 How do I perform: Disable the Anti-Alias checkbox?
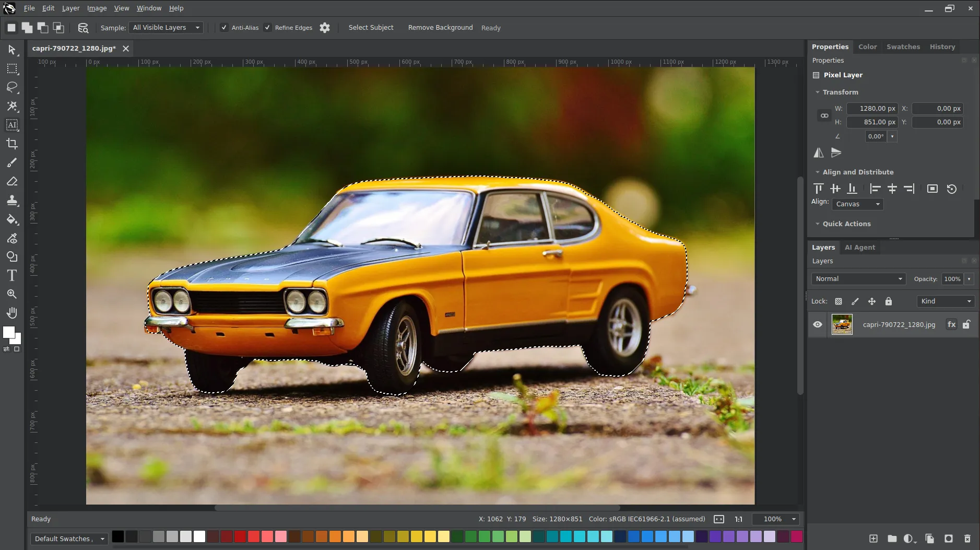224,28
